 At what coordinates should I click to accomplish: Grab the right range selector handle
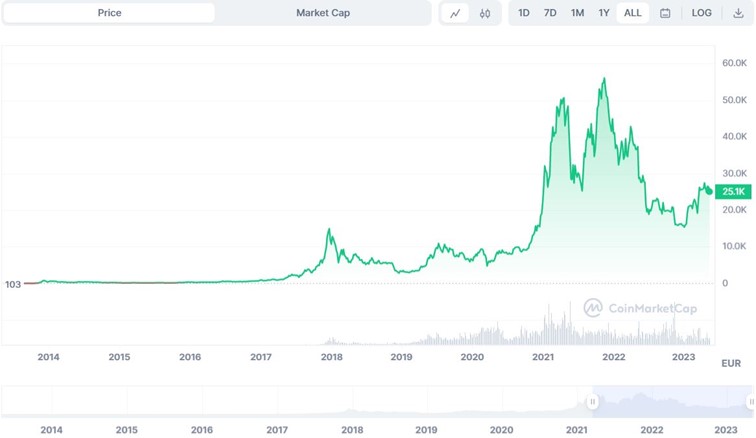coord(751,402)
